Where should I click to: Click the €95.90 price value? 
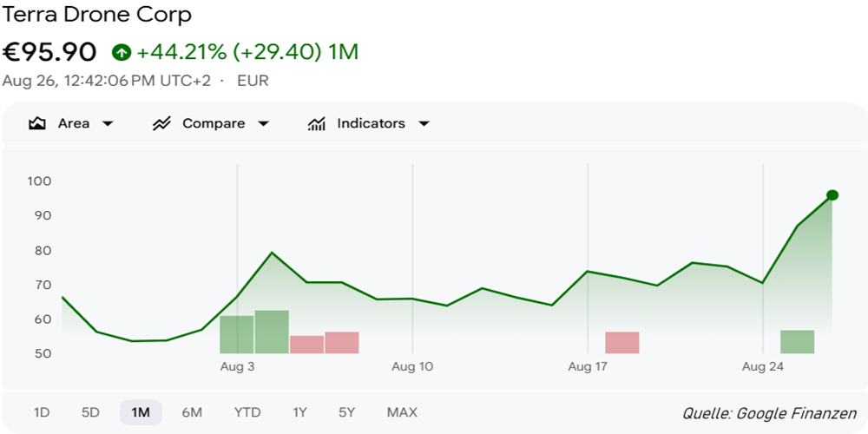[49, 53]
